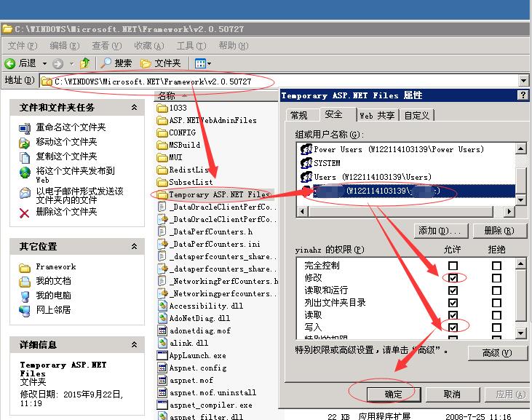Check Deny for Modify (修改)
Screen dimensions: 532x420
point(496,278)
